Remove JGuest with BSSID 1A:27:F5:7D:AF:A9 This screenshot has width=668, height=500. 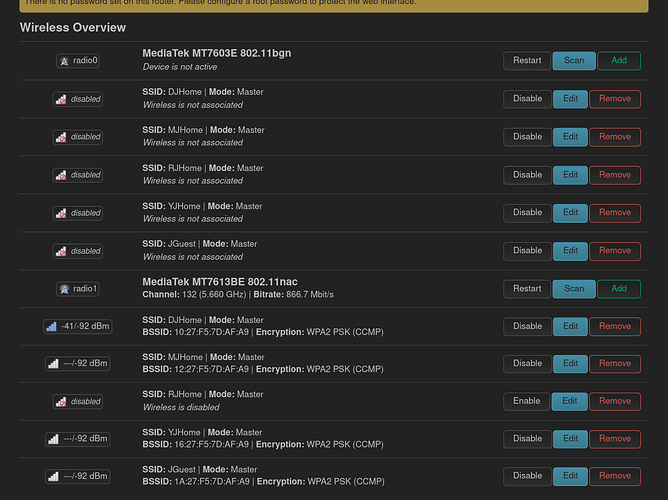(615, 476)
